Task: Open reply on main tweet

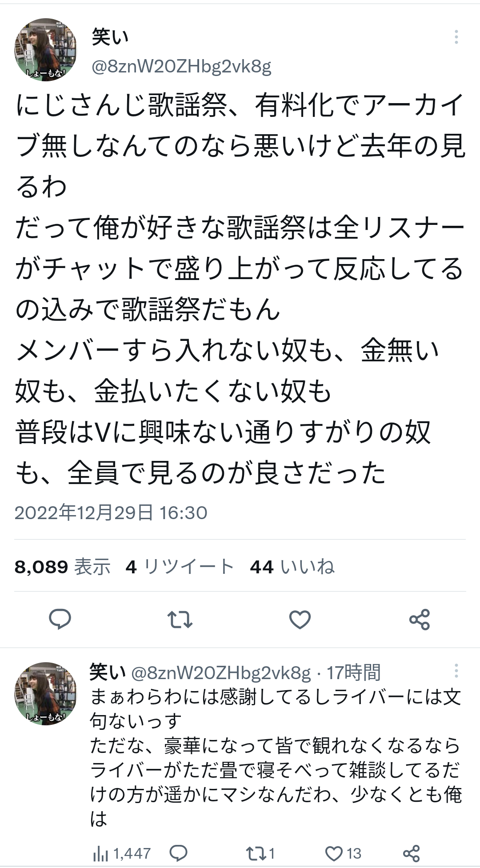Action: coord(60,619)
